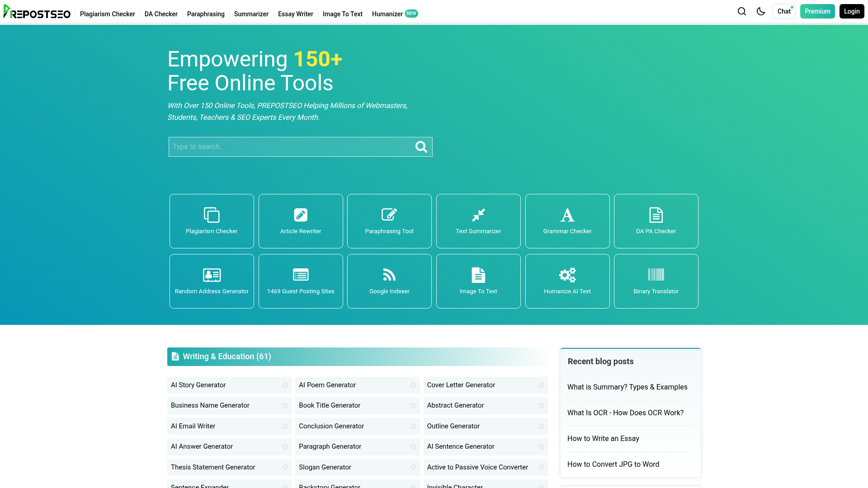This screenshot has height=488, width=868.
Task: Expand the Slogan Generator arrow
Action: 413,467
